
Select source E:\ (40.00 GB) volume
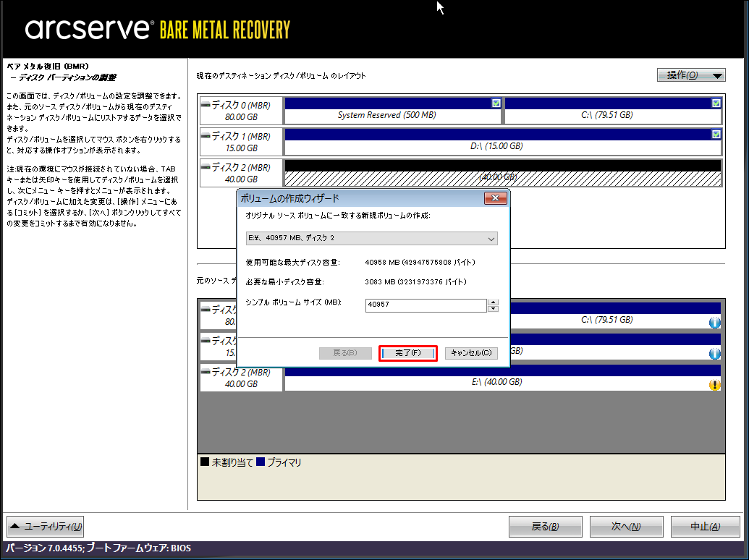pos(502,378)
